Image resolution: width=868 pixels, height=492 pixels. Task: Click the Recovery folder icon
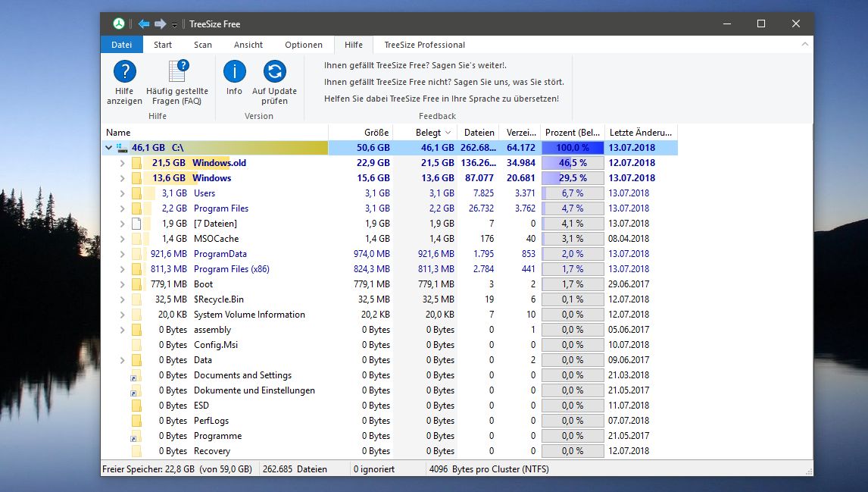pyautogui.click(x=136, y=451)
